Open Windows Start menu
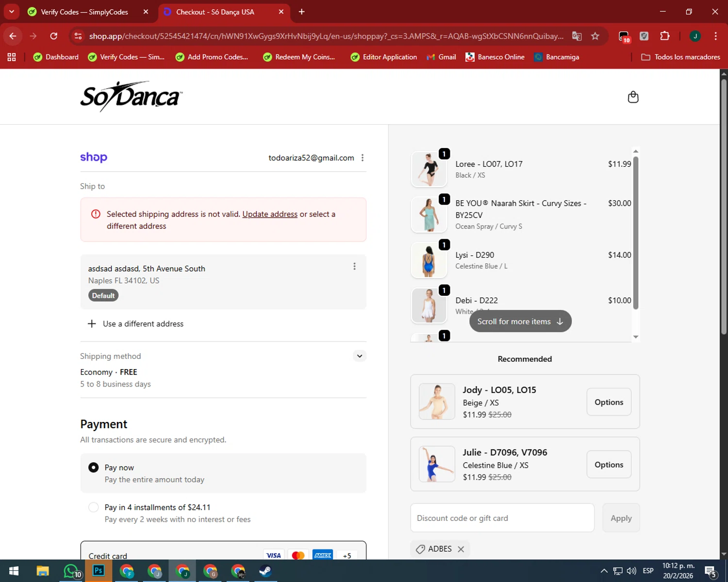The height and width of the screenshot is (582, 728). pos(14,571)
